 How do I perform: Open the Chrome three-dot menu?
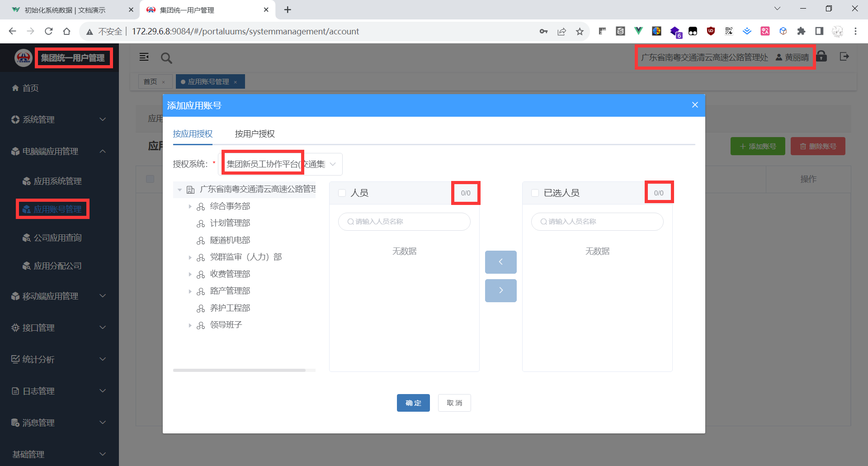coord(855,31)
